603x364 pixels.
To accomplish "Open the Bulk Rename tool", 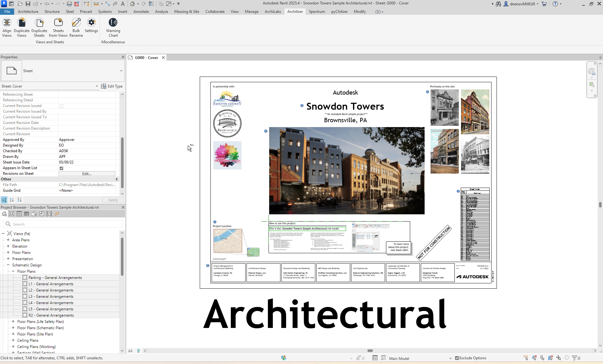I will click(76, 23).
